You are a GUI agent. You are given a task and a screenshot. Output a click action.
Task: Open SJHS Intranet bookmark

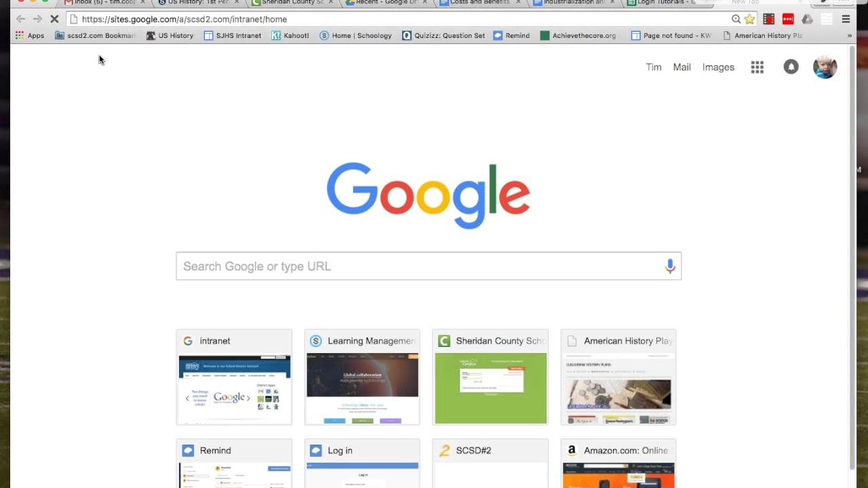[x=233, y=35]
